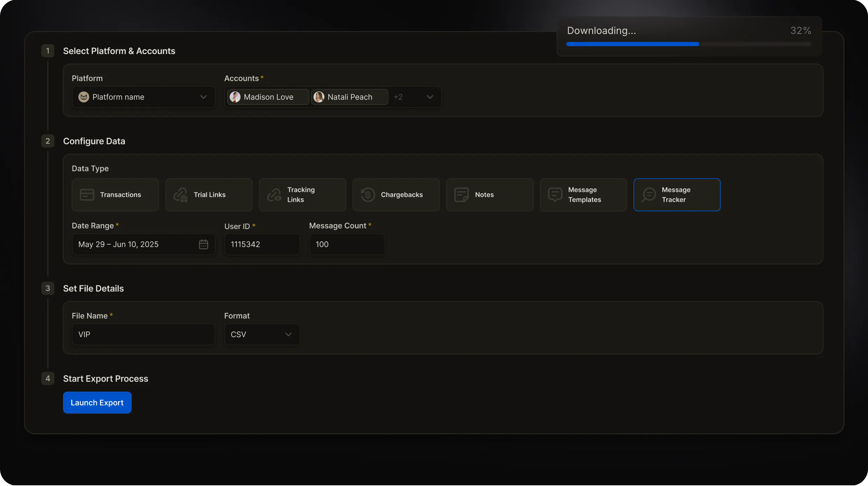Click the platform owl logo icon

tap(84, 97)
